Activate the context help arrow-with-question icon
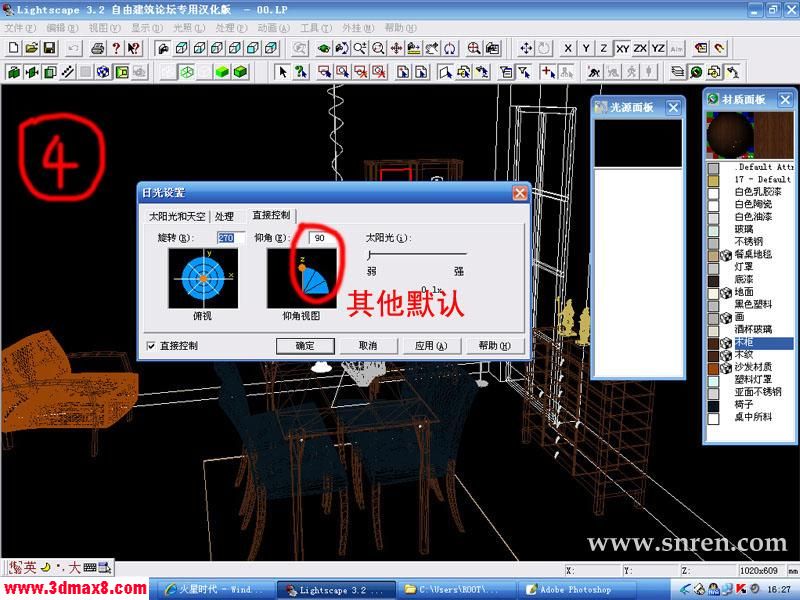This screenshot has width=800, height=600. [x=134, y=48]
